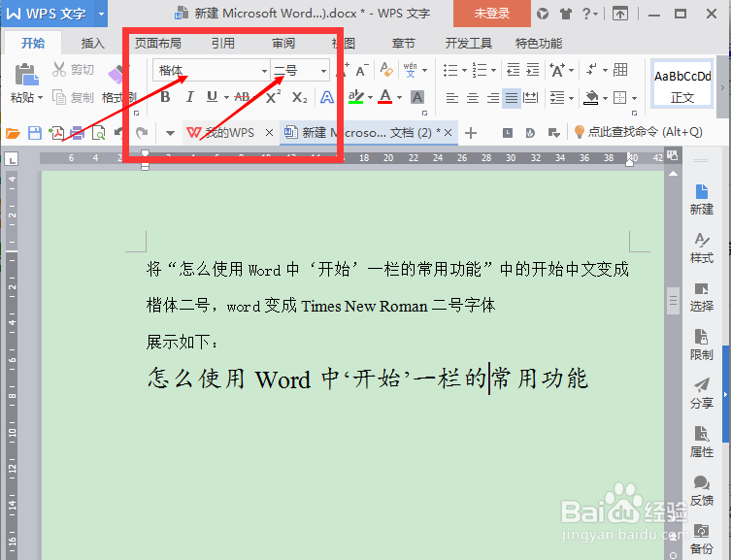Screen dimensions: 731x560
Task: Click 限制 in the right sidebar
Action: (x=702, y=346)
